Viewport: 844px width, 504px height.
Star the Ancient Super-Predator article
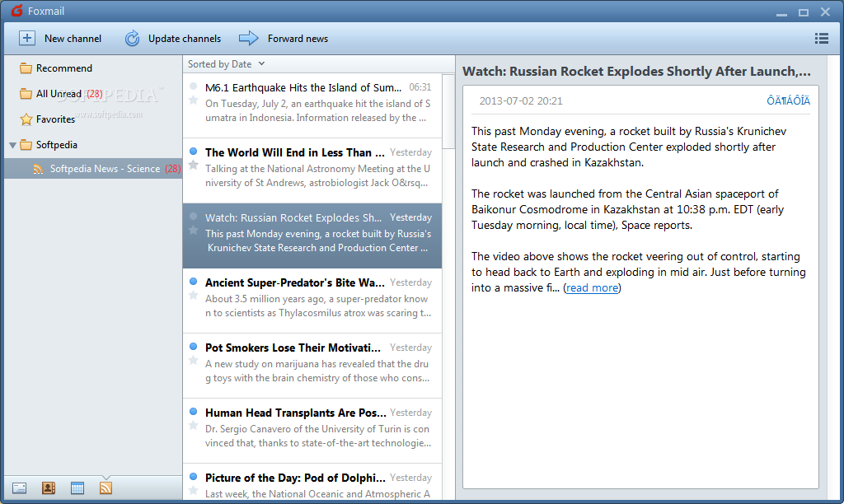tap(193, 296)
